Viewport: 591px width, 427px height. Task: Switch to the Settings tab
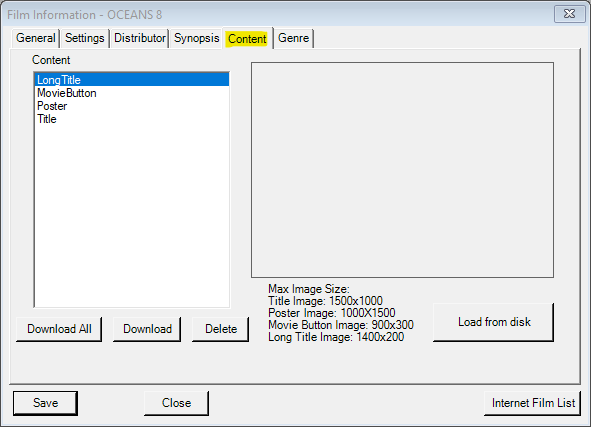84,38
